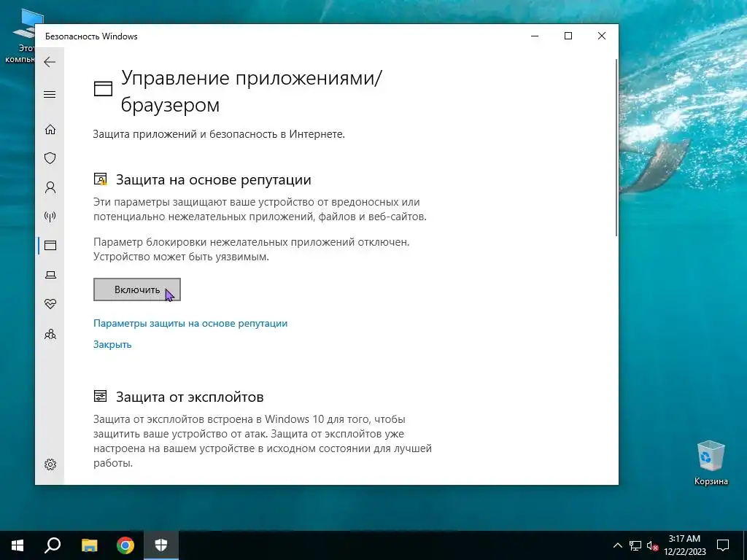Open the Settings gear in sidebar
Image resolution: width=747 pixels, height=560 pixels.
(50, 464)
